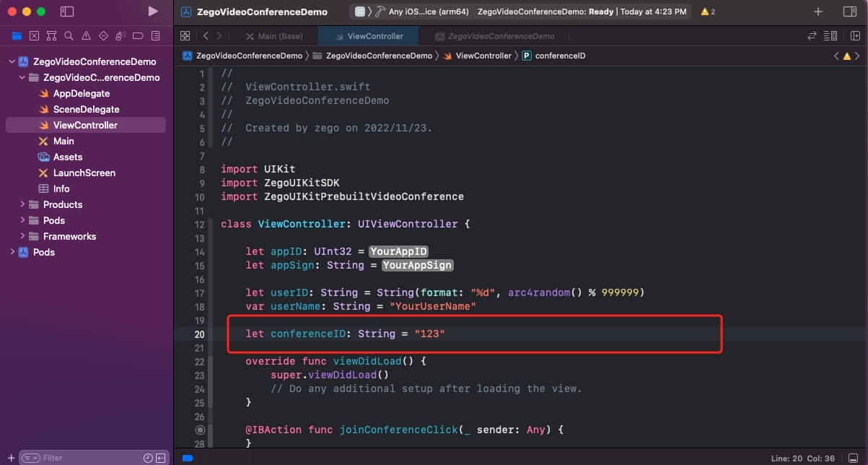Go back with the left chevron
868x465 pixels.
tap(206, 35)
